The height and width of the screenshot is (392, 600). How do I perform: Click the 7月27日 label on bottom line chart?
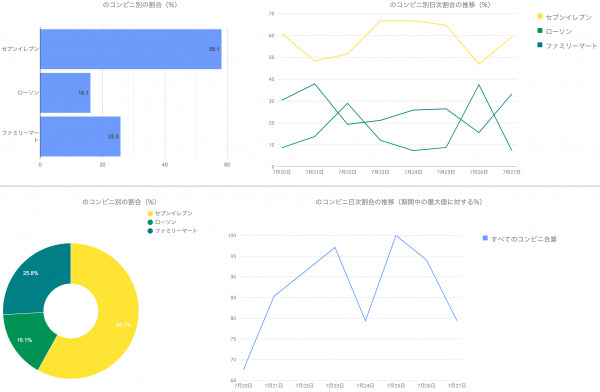tap(457, 385)
